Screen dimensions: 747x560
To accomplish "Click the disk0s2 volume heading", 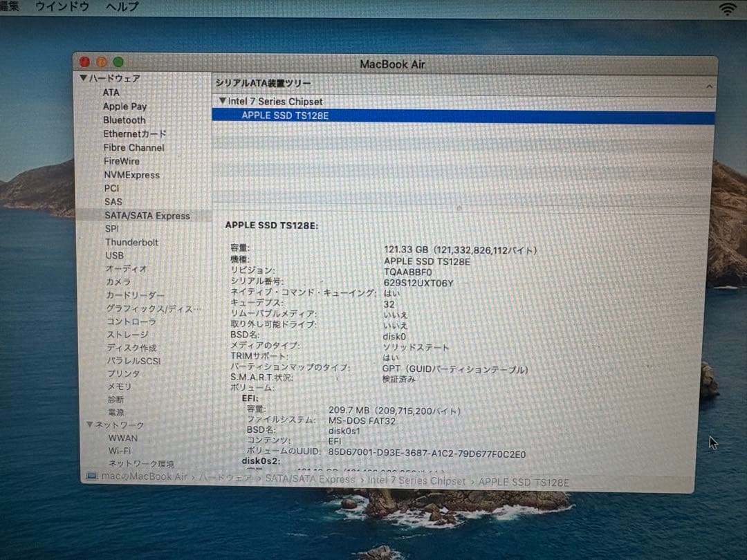I will point(261,460).
